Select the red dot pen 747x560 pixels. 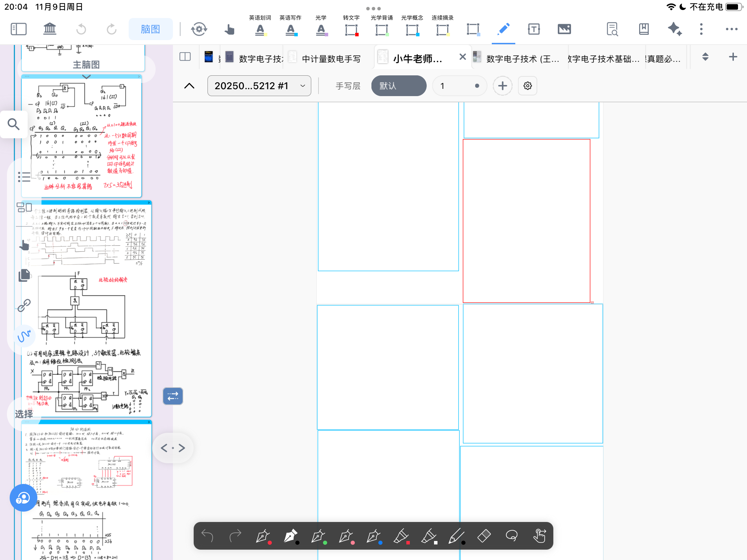(x=263, y=536)
